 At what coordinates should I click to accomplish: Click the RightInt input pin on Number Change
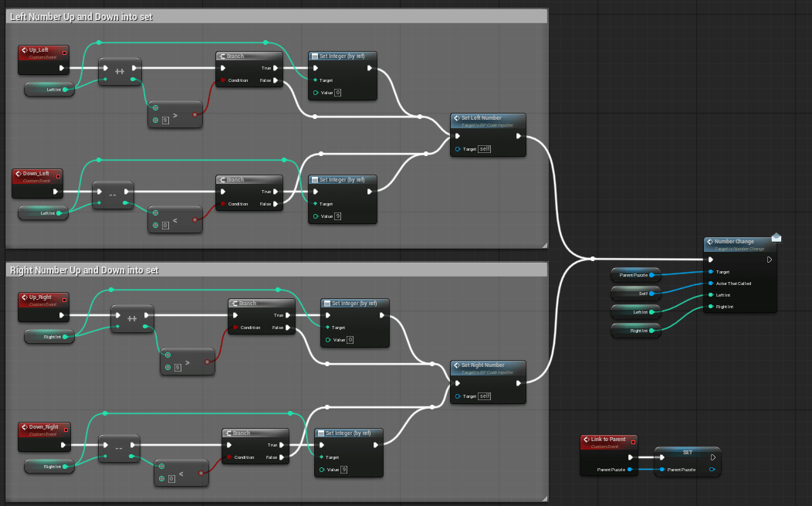(710, 307)
